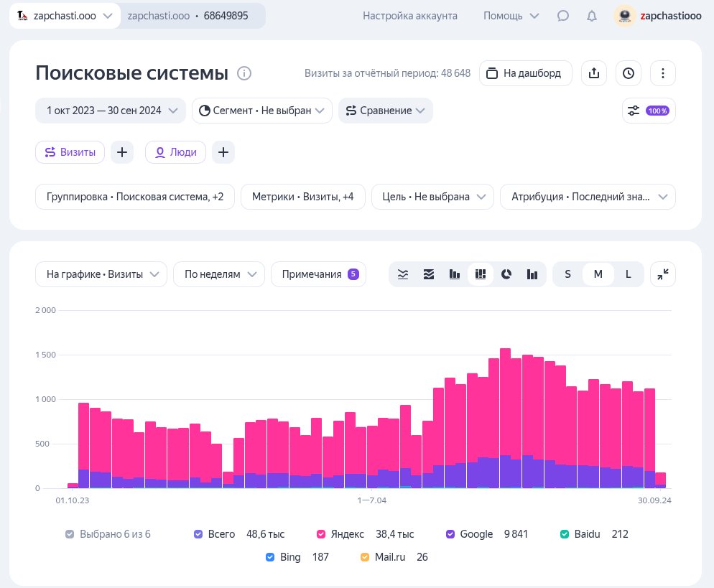Collapse the chart with shrink icon
The image size is (714, 588).
tap(662, 274)
